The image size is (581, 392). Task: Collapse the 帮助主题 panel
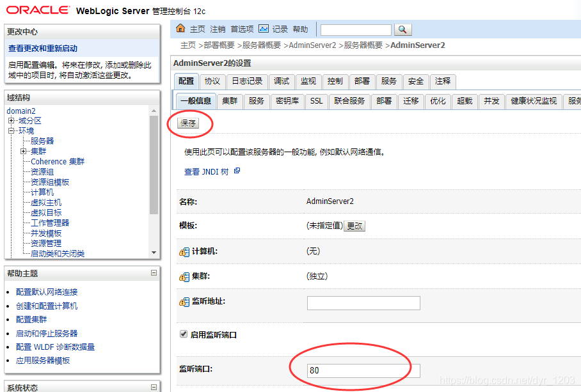tap(154, 273)
